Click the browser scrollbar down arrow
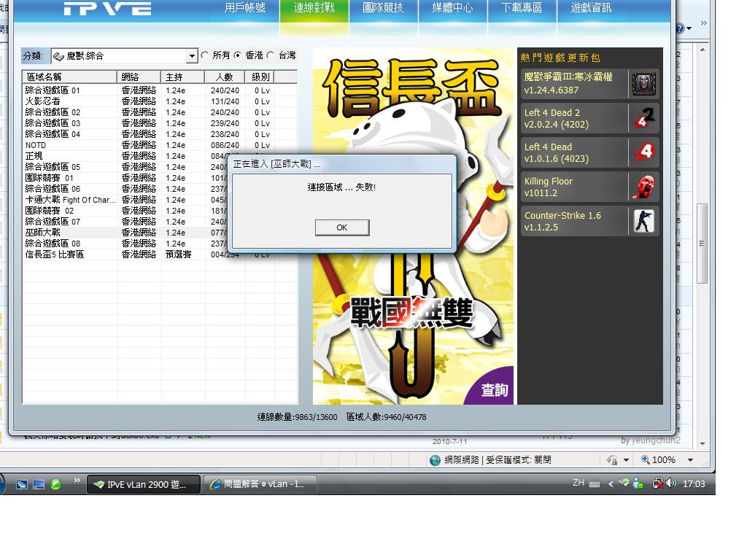The height and width of the screenshot is (560, 747). 703,443
